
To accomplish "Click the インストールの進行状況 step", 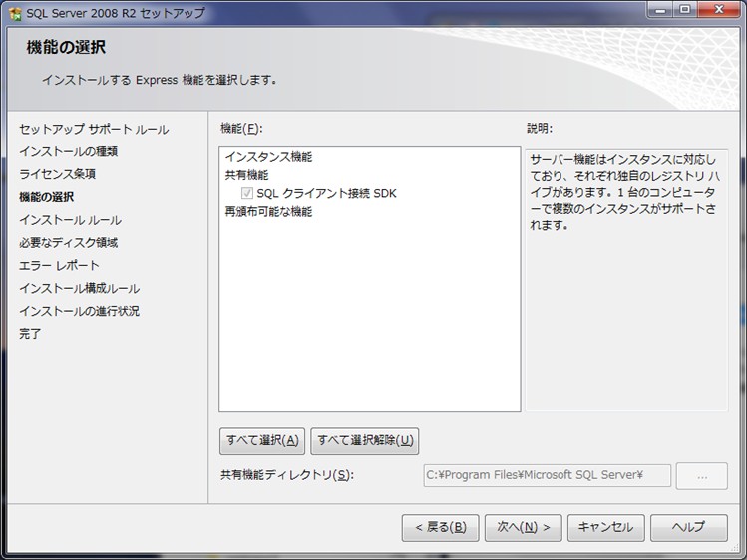I will tap(79, 311).
